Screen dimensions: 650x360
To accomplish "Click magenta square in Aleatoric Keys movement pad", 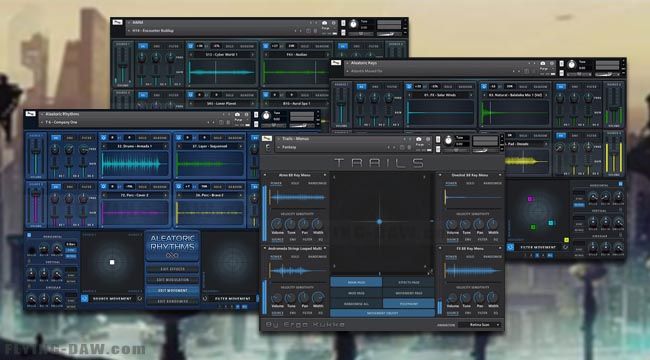I will tap(530, 199).
